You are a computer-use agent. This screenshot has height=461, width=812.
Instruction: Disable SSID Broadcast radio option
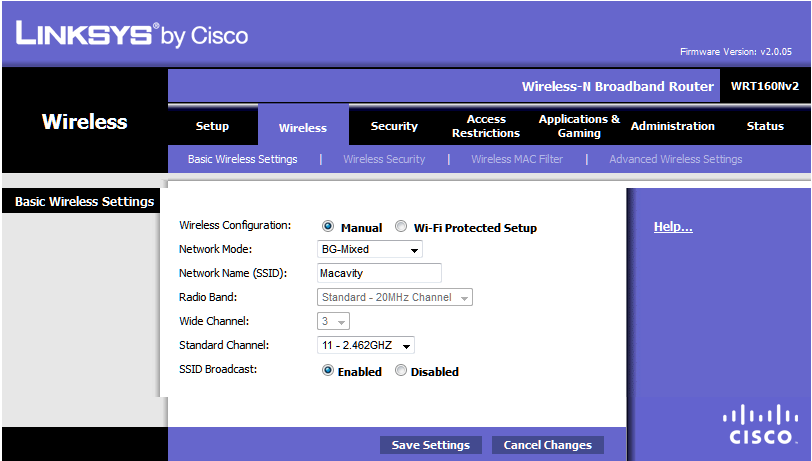click(401, 371)
